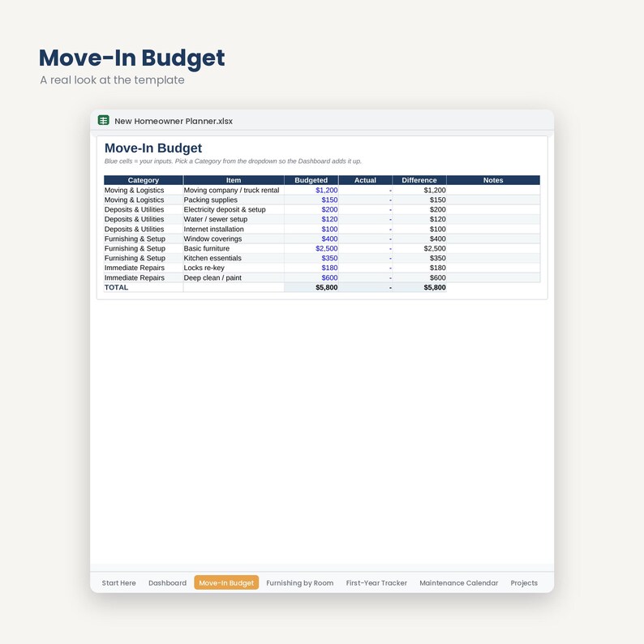Select the blue $180 budgeted cell
The image size is (644, 644).
[x=311, y=268]
